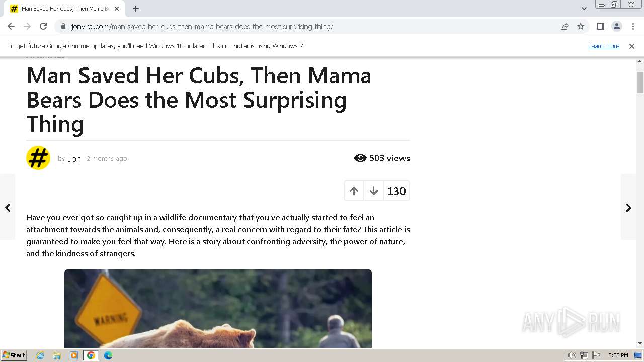Viewport: 644px width, 362px height.
Task: Open the Chrome profile avatar icon
Action: (616, 26)
